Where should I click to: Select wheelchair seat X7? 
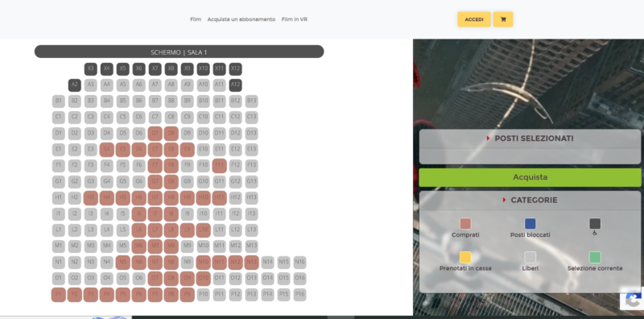click(155, 69)
